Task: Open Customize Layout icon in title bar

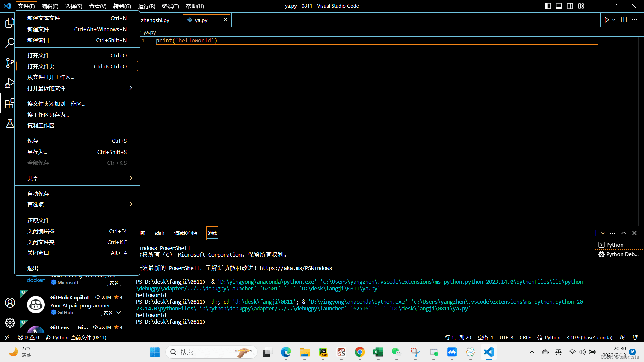Action: pos(581,6)
